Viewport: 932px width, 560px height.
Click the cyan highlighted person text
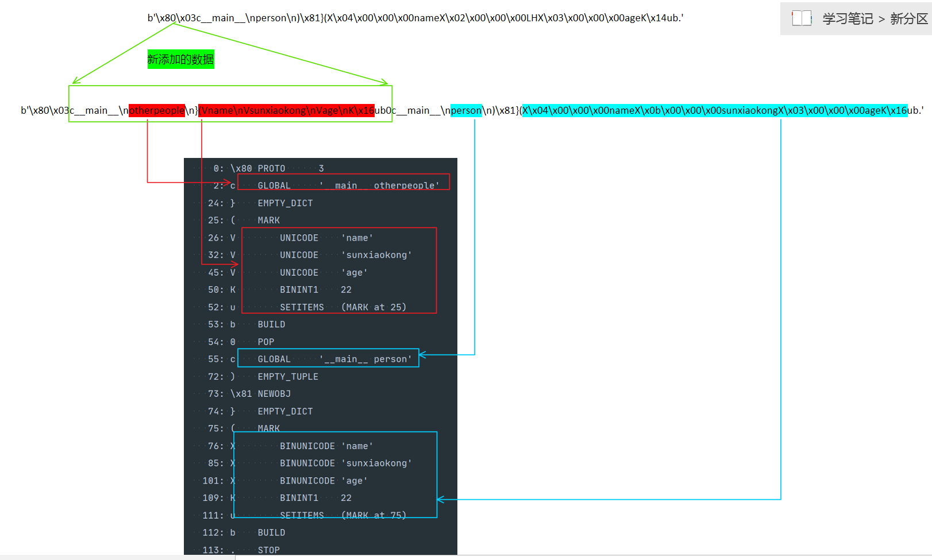pyautogui.click(x=466, y=110)
